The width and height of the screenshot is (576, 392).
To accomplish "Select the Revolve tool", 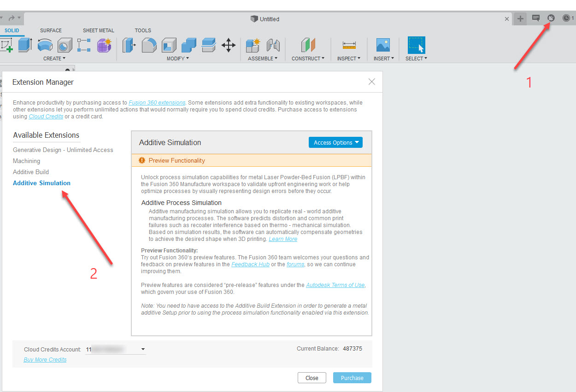I will 45,45.
